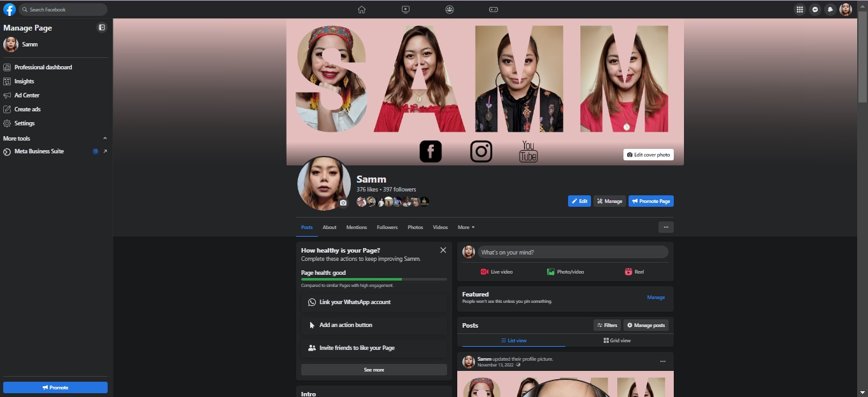
Task: Switch to the About tab
Action: pos(329,227)
